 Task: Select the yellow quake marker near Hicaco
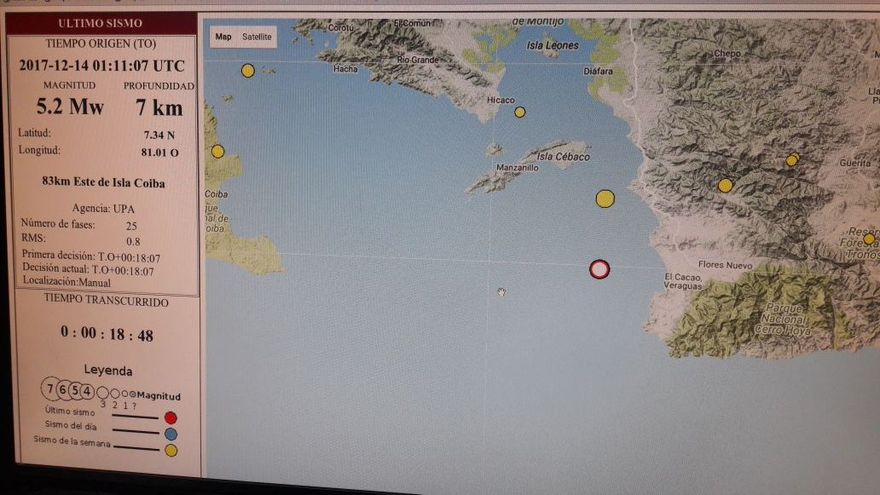click(x=520, y=112)
